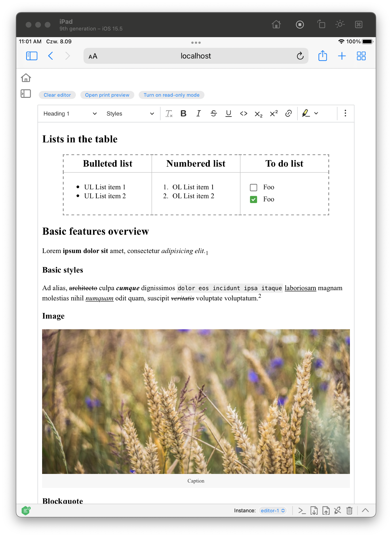Click Clear editor button
The height and width of the screenshot is (537, 392).
(57, 95)
